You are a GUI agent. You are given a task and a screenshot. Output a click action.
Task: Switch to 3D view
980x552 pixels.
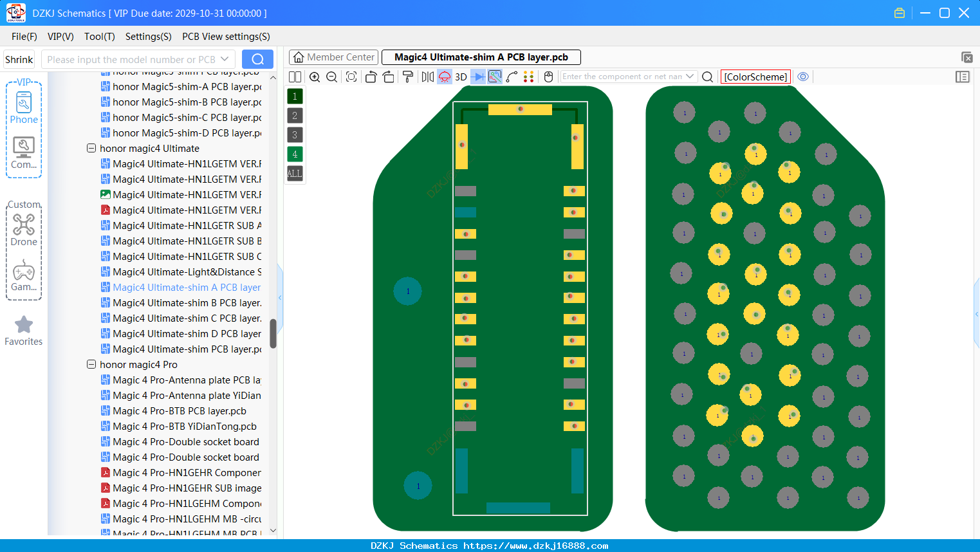coord(461,77)
